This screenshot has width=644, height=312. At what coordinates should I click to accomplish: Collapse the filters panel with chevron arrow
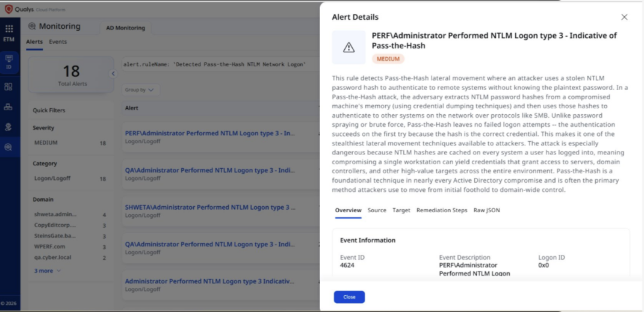113,73
